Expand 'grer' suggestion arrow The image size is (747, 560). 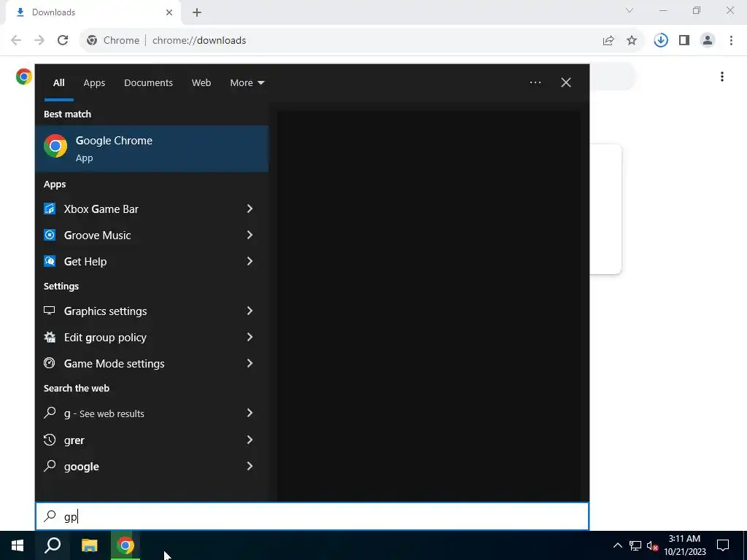point(249,440)
